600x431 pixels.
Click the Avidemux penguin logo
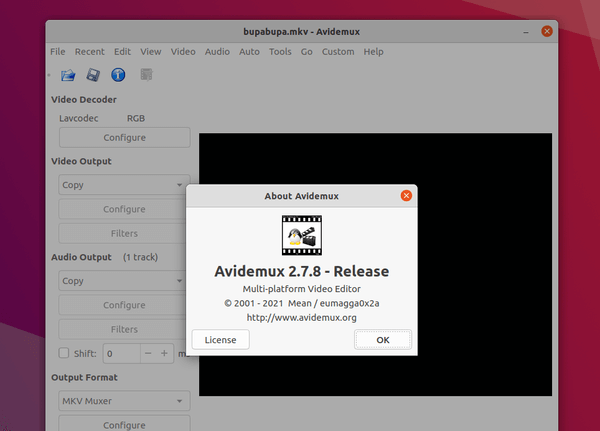point(302,235)
